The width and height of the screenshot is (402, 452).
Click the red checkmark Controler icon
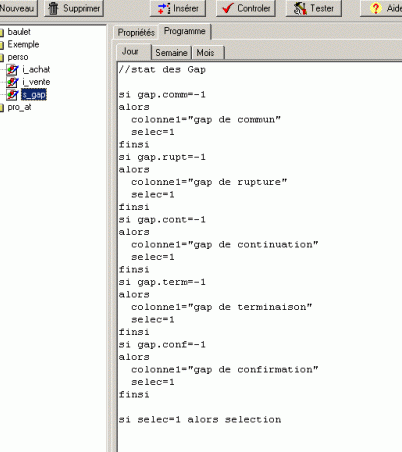(x=228, y=8)
